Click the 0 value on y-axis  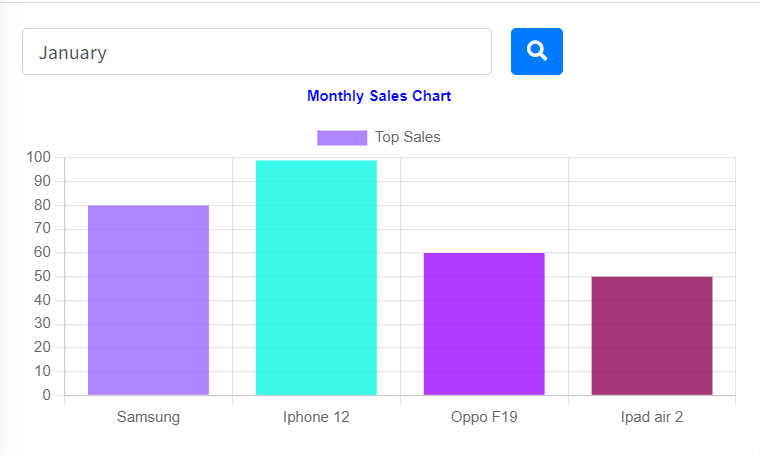pos(46,395)
